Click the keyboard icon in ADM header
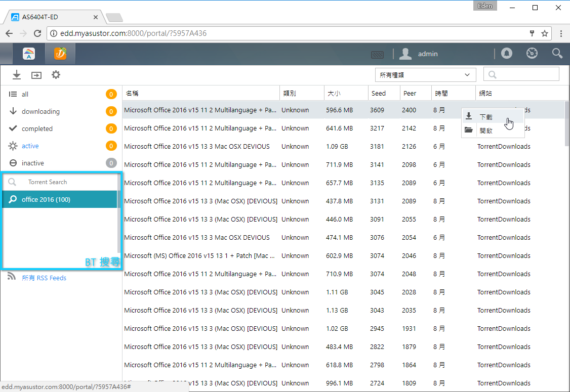Viewport: 570px width, 392px height. pyautogui.click(x=377, y=55)
